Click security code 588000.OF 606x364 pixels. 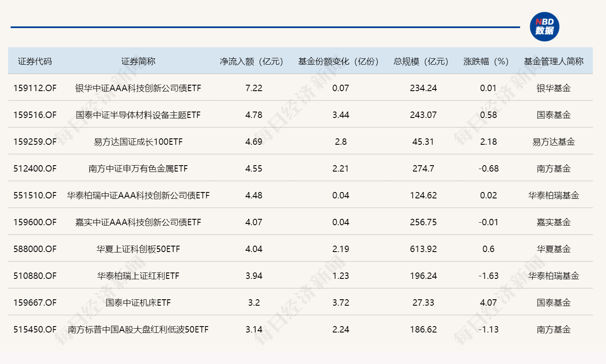point(35,249)
